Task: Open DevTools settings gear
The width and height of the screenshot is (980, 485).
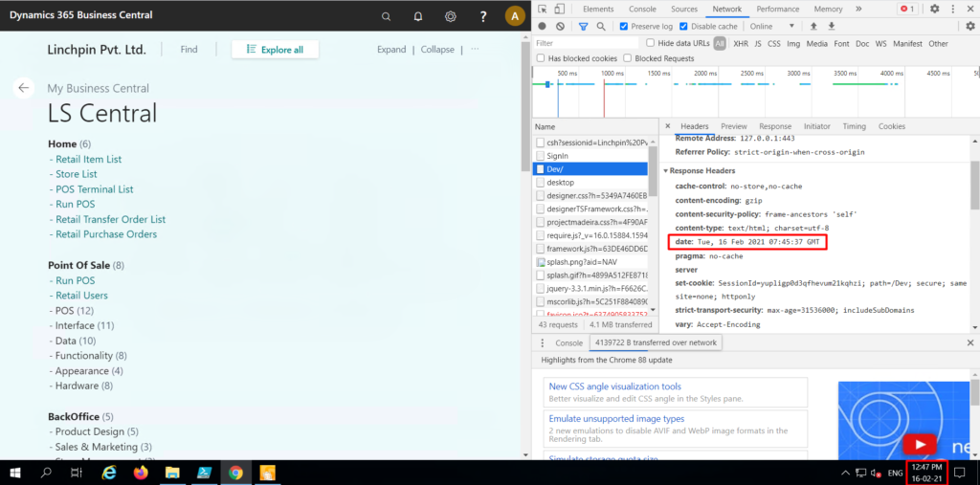Action: pos(934,9)
